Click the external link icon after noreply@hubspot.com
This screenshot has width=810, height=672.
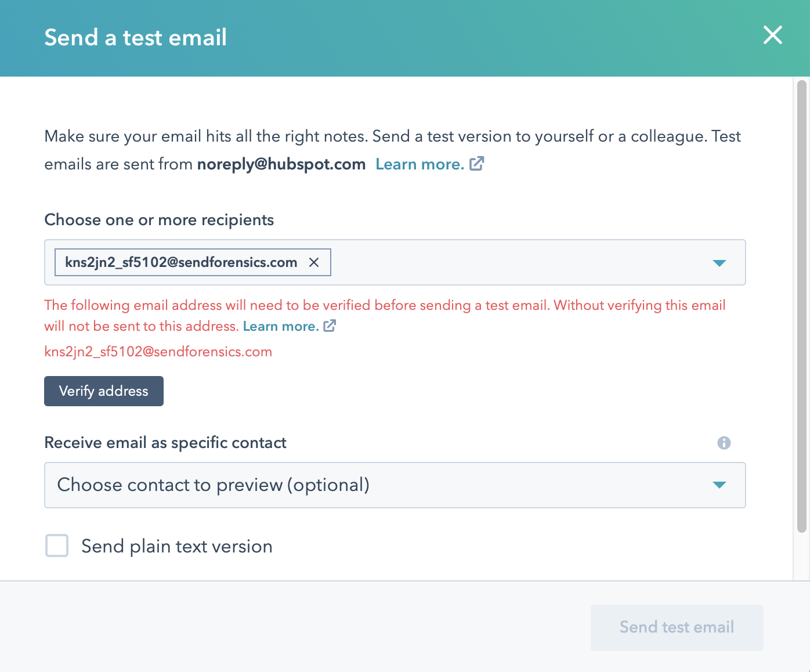[476, 164]
